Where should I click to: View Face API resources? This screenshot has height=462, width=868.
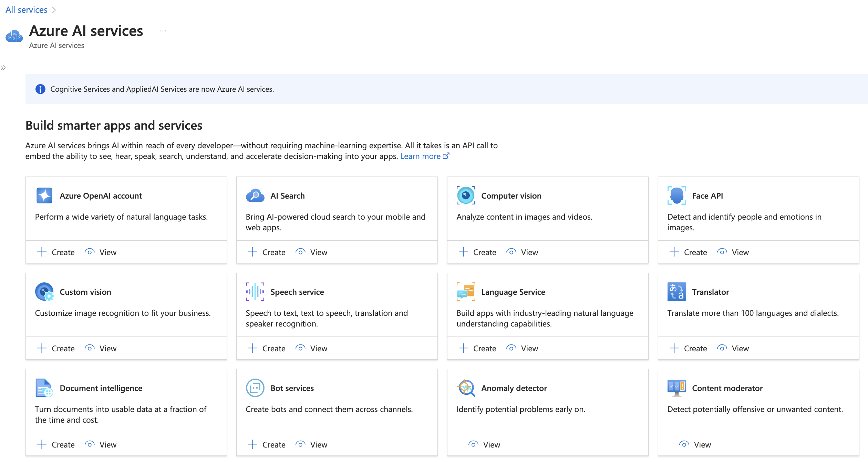coord(733,252)
